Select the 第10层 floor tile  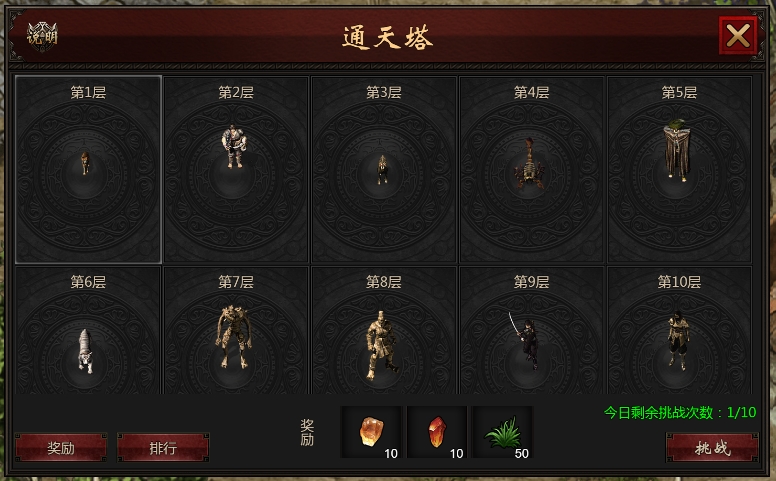[x=679, y=330]
